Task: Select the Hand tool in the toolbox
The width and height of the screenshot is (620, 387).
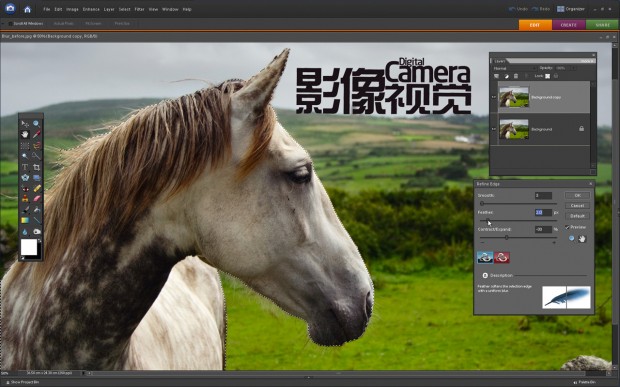Action: 25,134
